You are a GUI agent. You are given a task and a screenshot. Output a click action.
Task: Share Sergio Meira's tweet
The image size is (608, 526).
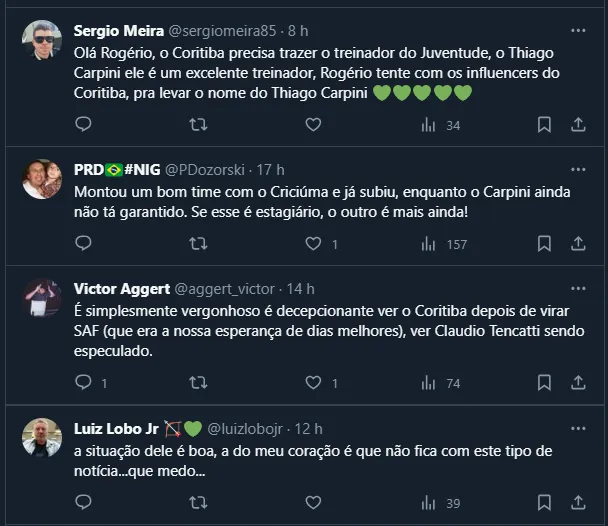tap(578, 125)
